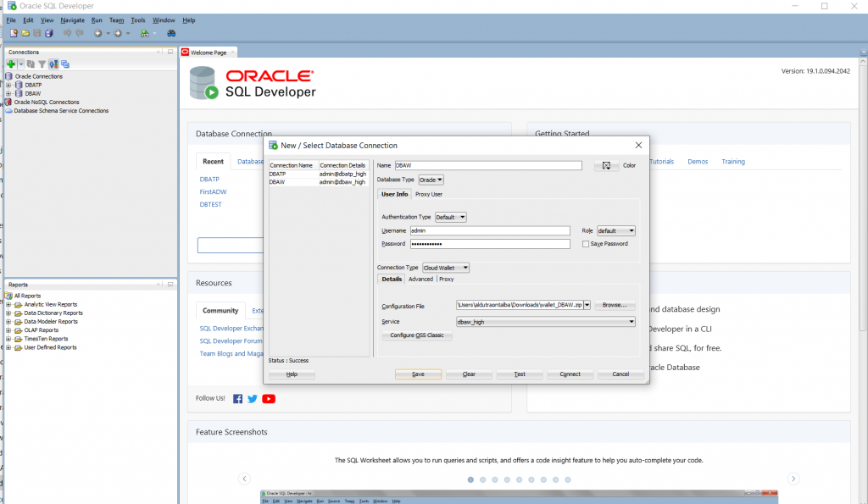Viewport: 868px width, 504px height.
Task: Go to previous feature screenshot arrow
Action: 245,479
